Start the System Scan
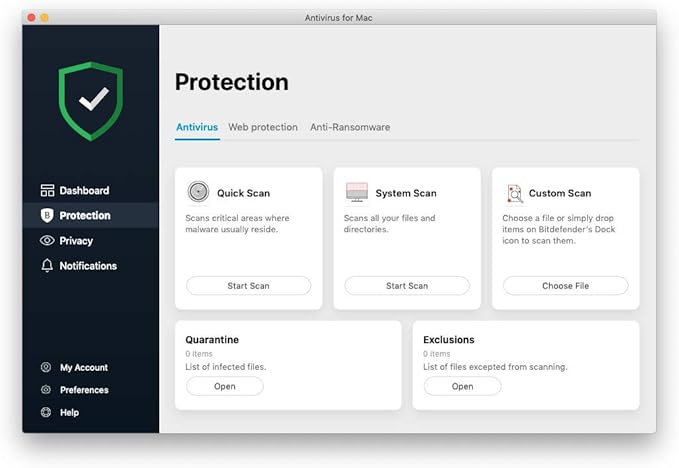This screenshot has width=679, height=468. [x=407, y=286]
